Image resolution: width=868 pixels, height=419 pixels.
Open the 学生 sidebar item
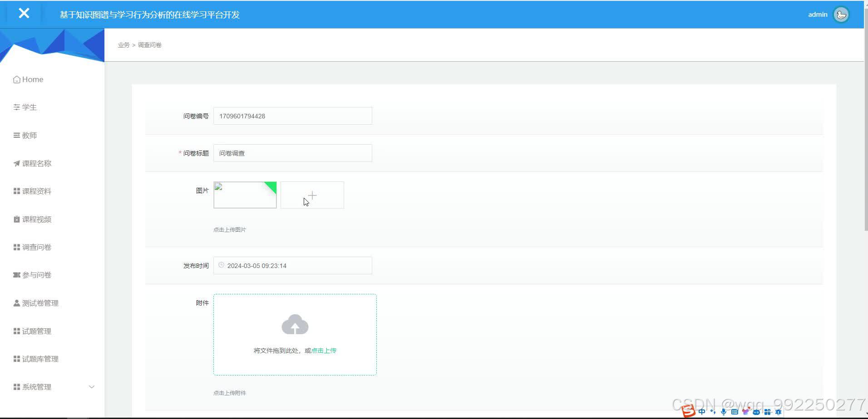pos(25,107)
